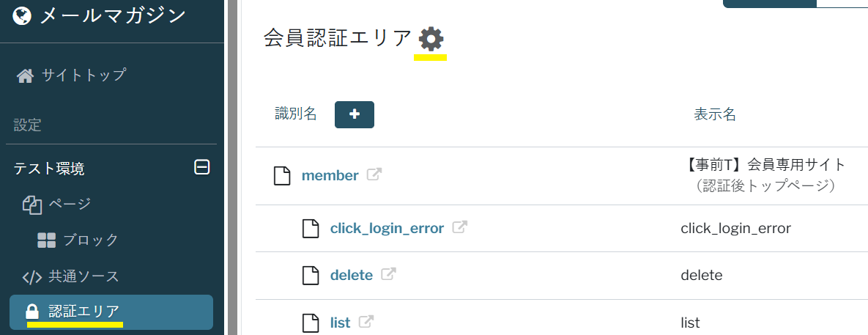The width and height of the screenshot is (868, 335).
Task: Open the click_login_error page link
Action: [x=387, y=228]
